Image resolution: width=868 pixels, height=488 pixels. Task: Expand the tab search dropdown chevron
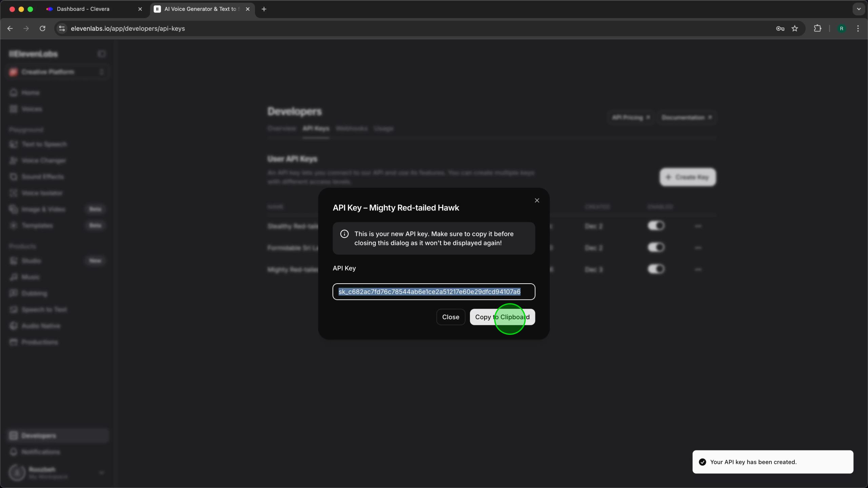(x=859, y=9)
